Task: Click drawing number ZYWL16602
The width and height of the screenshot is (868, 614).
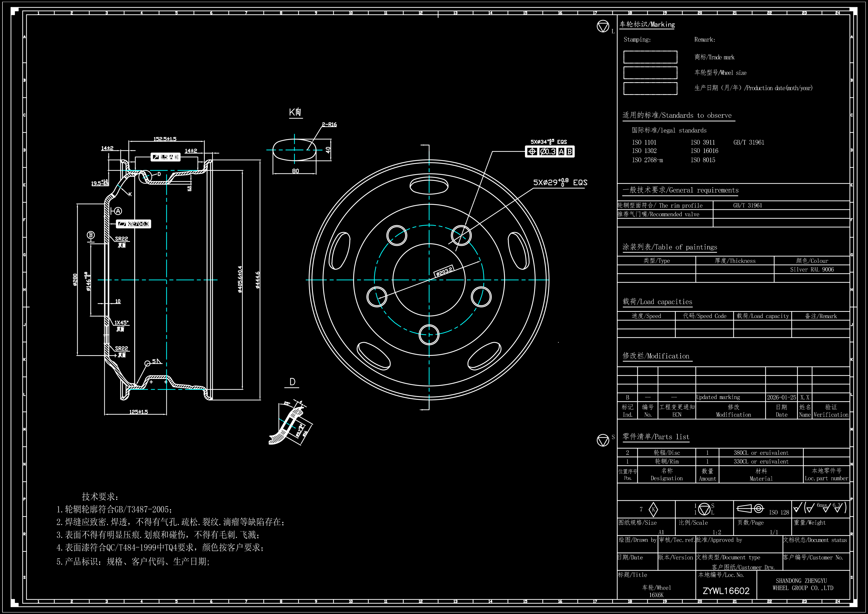Action: [726, 591]
